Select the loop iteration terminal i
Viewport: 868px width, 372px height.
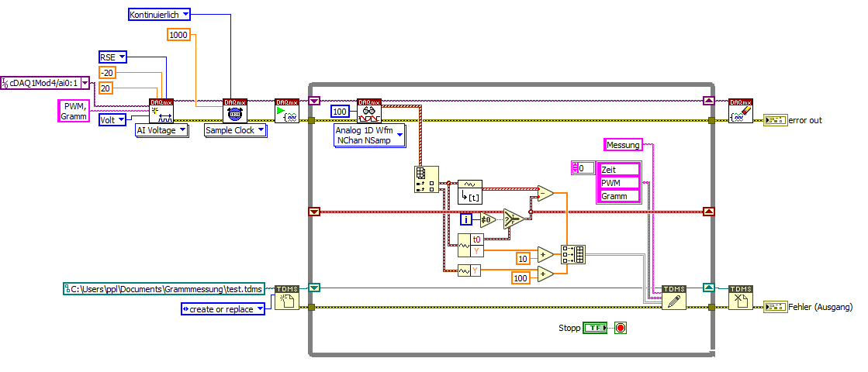point(466,220)
